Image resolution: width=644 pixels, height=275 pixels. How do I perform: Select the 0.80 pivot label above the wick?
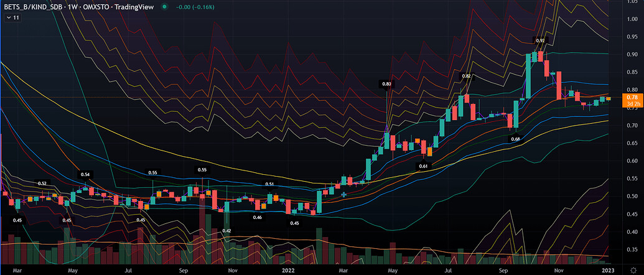point(387,83)
